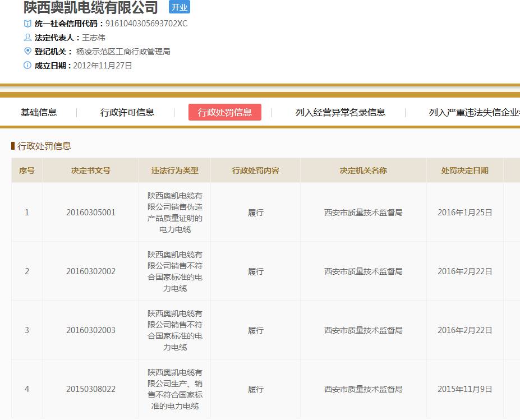Click establishment date 2012年11月27日

pos(103,65)
